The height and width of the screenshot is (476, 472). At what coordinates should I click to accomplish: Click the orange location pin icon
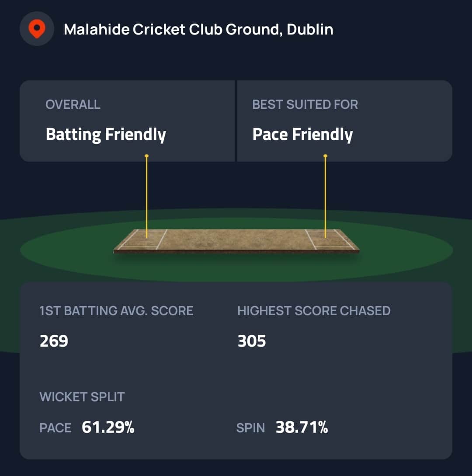point(37,29)
